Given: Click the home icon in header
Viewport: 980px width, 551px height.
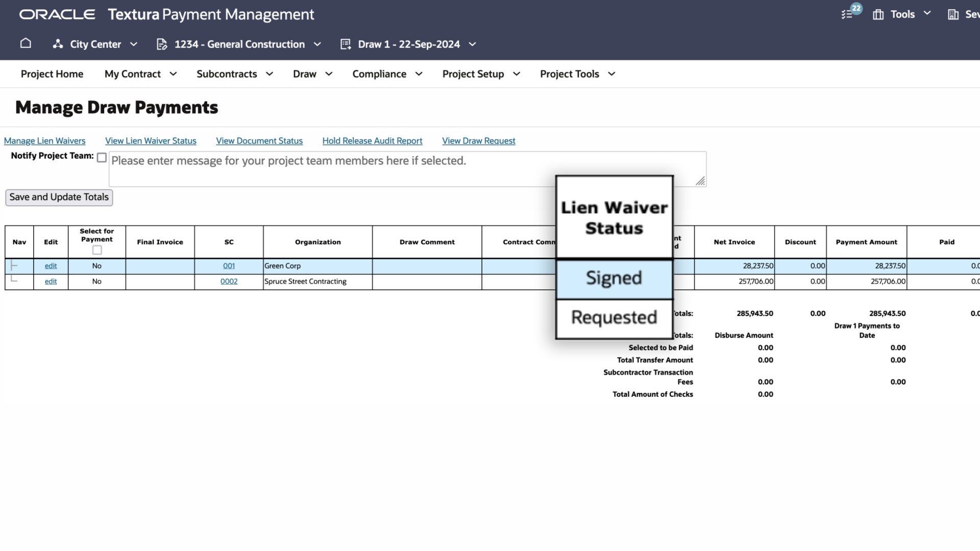Looking at the screenshot, I should coord(26,44).
